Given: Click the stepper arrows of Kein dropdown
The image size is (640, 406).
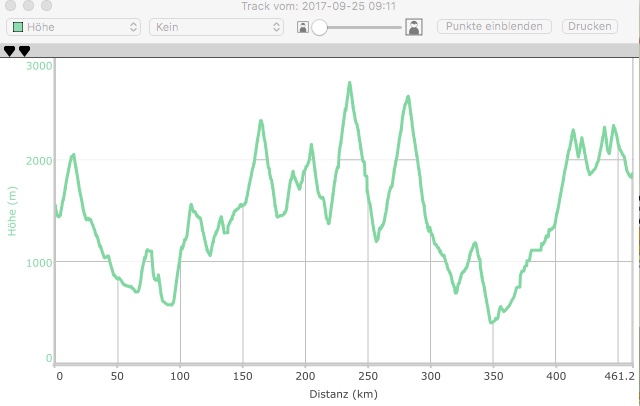Looking at the screenshot, I should click(x=275, y=27).
